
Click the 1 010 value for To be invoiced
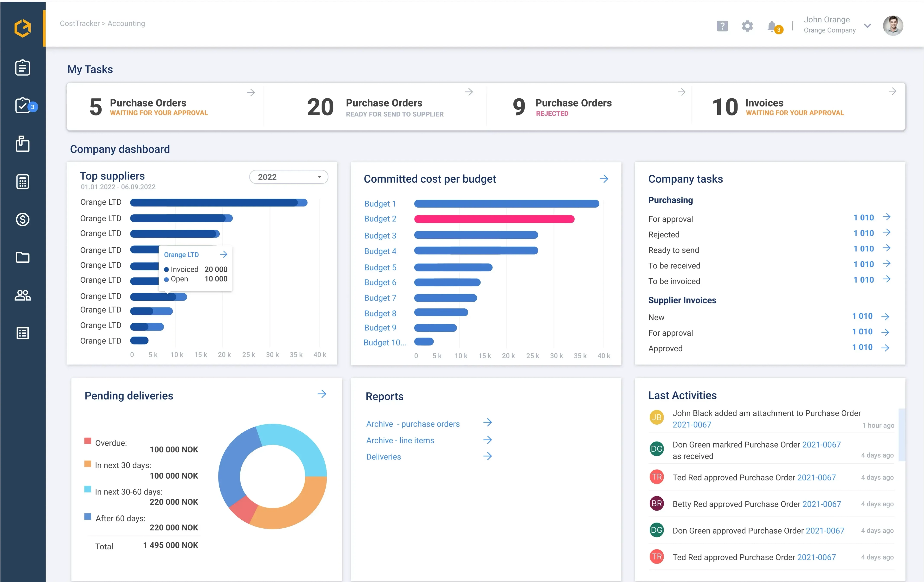(863, 280)
